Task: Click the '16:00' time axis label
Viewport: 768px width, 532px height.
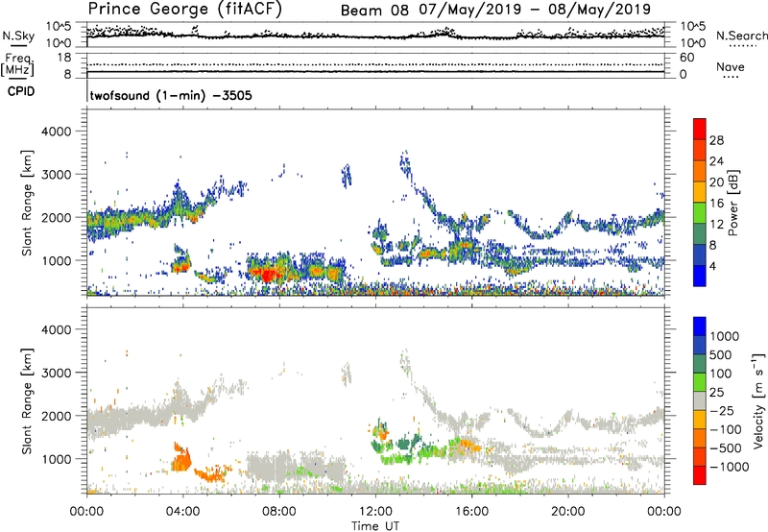Action: [471, 512]
